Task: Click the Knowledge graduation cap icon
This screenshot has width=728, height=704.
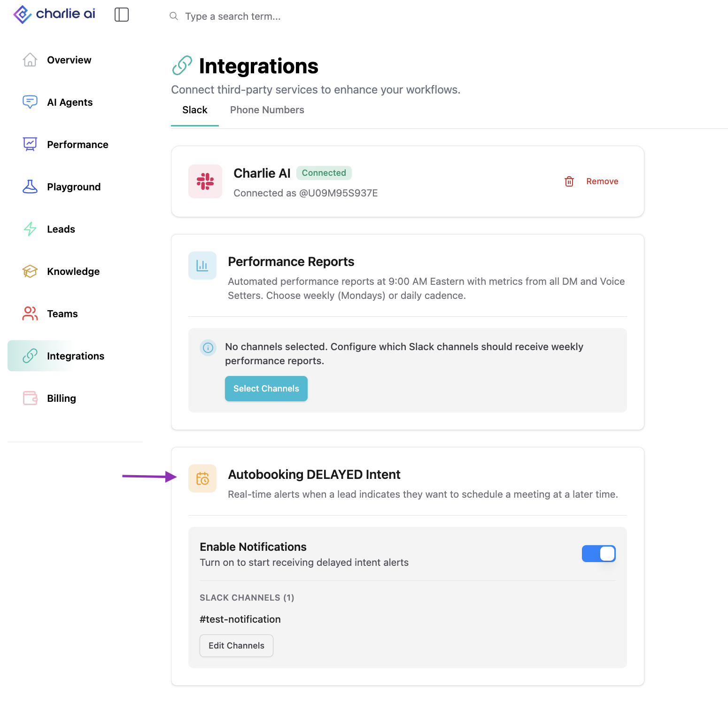Action: click(30, 271)
